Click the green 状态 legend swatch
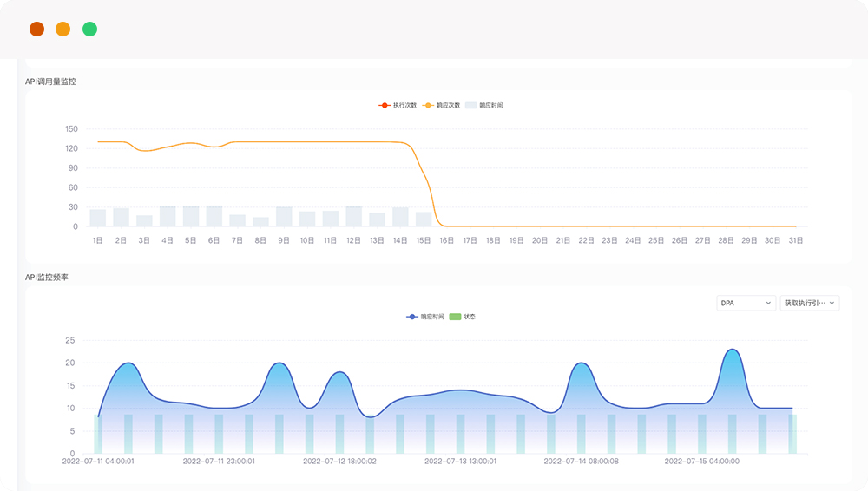This screenshot has height=491, width=868. pos(455,317)
